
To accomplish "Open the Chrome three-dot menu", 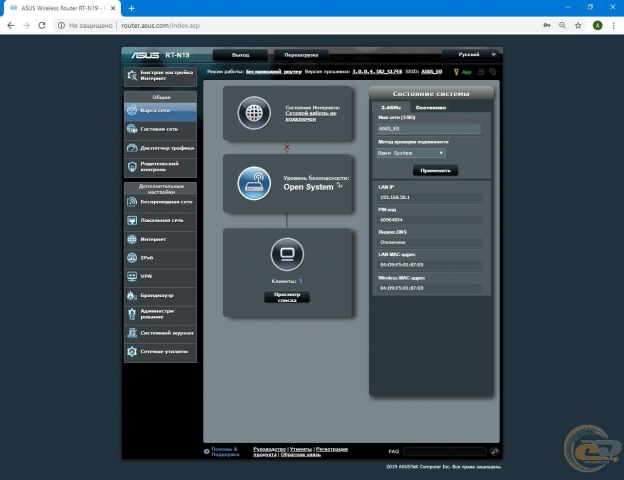I will coord(613,25).
